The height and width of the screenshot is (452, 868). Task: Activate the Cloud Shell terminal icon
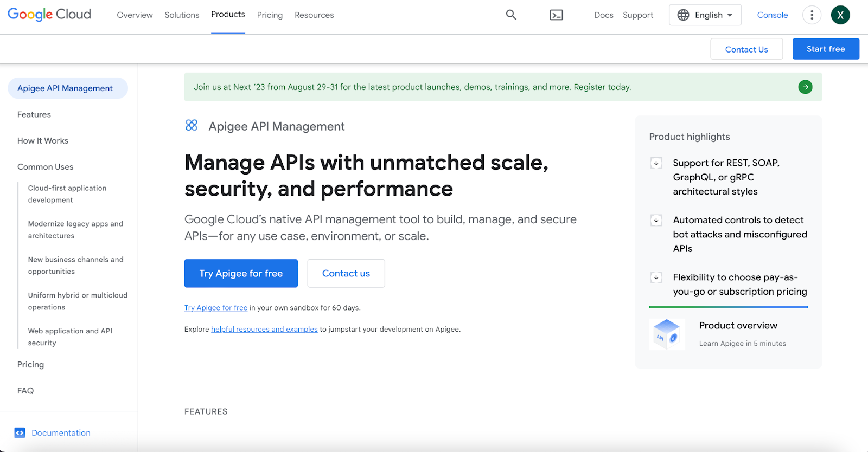point(556,15)
